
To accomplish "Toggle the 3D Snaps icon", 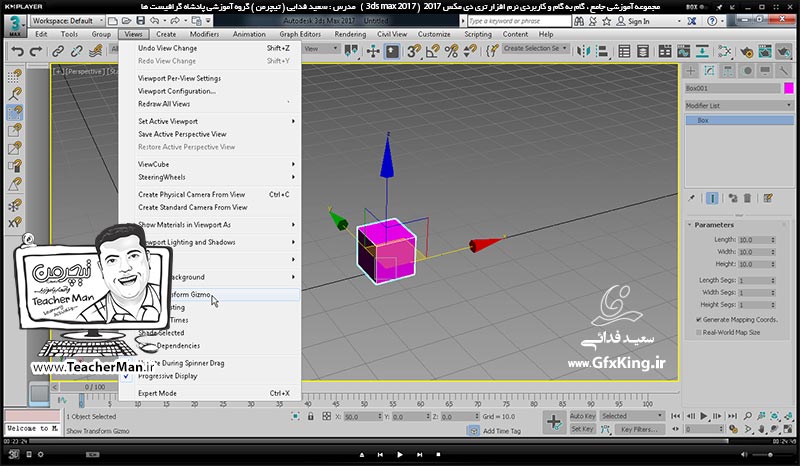I will 414,51.
